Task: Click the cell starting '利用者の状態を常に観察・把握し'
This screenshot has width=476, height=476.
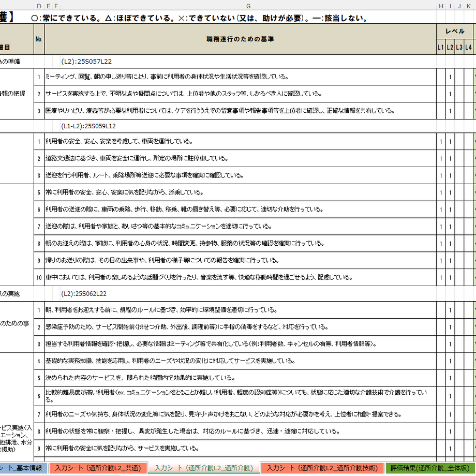Action: (241, 432)
